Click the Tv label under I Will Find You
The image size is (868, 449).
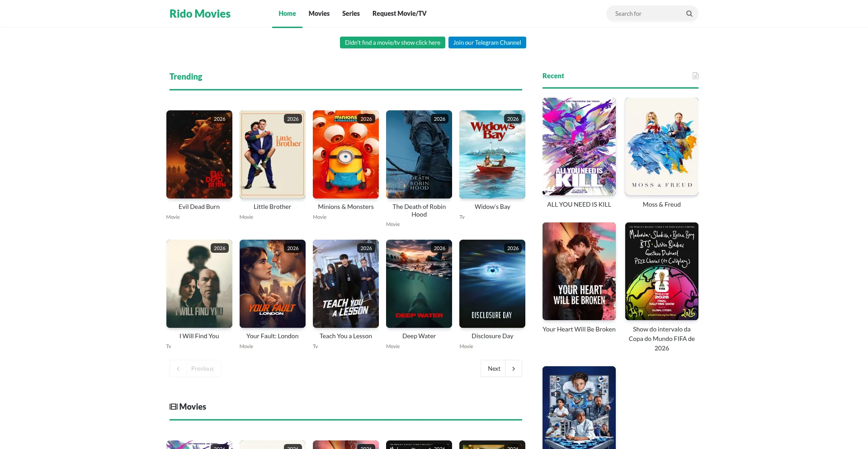coord(169,346)
